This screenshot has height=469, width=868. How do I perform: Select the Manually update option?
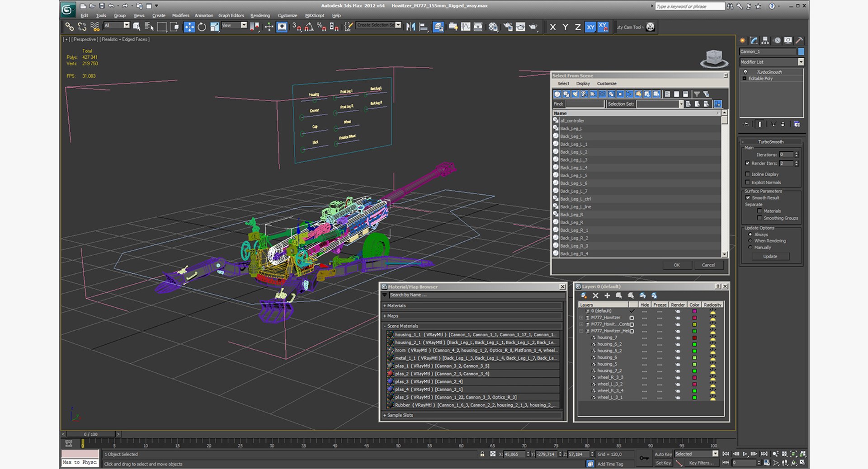point(750,248)
